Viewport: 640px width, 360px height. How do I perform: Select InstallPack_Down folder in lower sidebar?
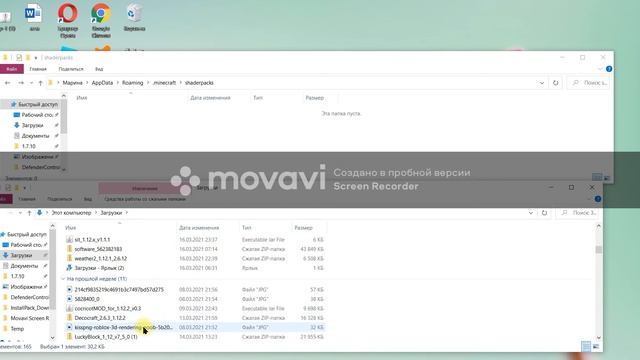tap(29, 308)
